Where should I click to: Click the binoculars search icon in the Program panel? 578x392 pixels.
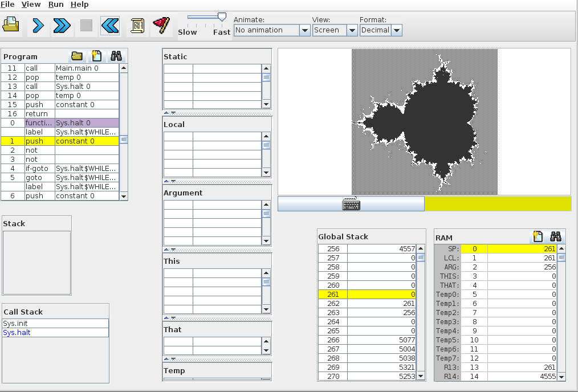pyautogui.click(x=116, y=56)
